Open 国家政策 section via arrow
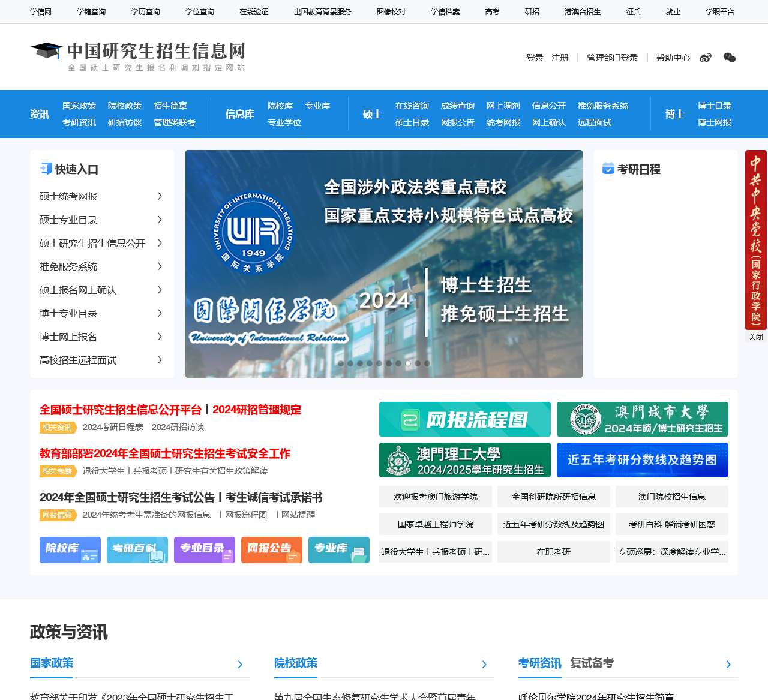 click(240, 665)
